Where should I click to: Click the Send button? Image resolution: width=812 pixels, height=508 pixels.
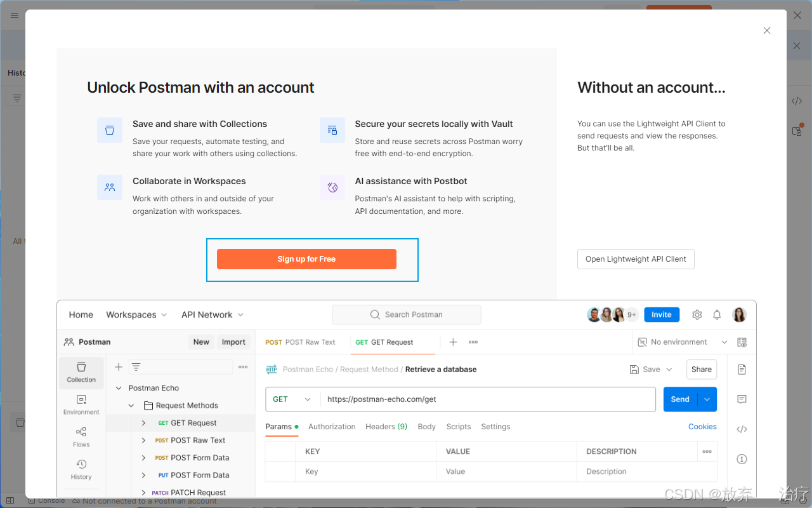[680, 399]
